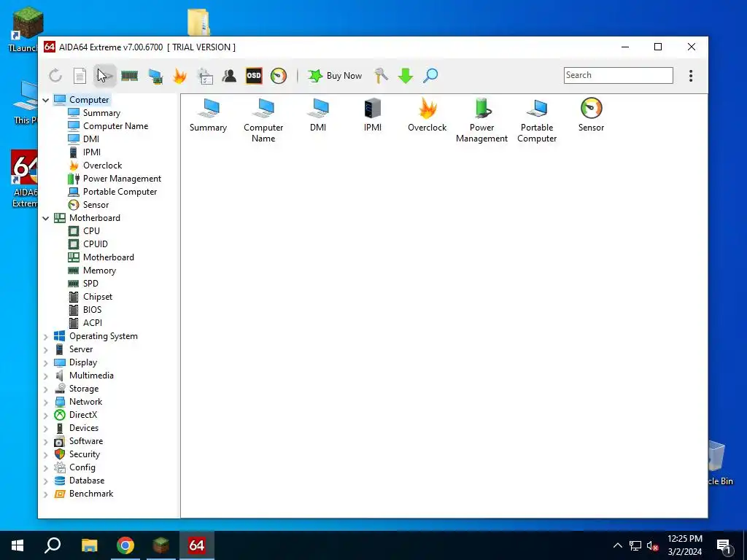Screen dimensions: 747x560
Task: Open the Windows Start menu
Action: 18,545
